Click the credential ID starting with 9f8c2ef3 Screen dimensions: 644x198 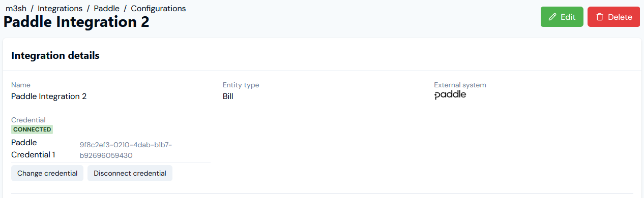[126, 150]
